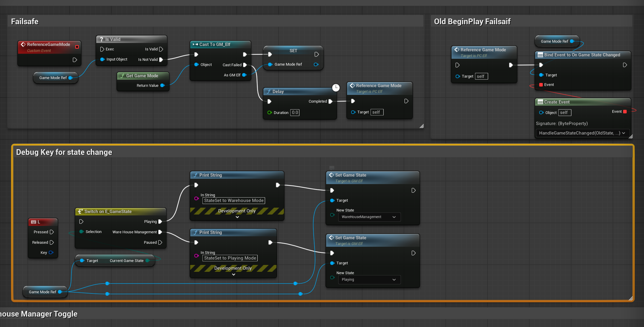Open the Playing New State dropdown
The image size is (644, 327).
[369, 280]
